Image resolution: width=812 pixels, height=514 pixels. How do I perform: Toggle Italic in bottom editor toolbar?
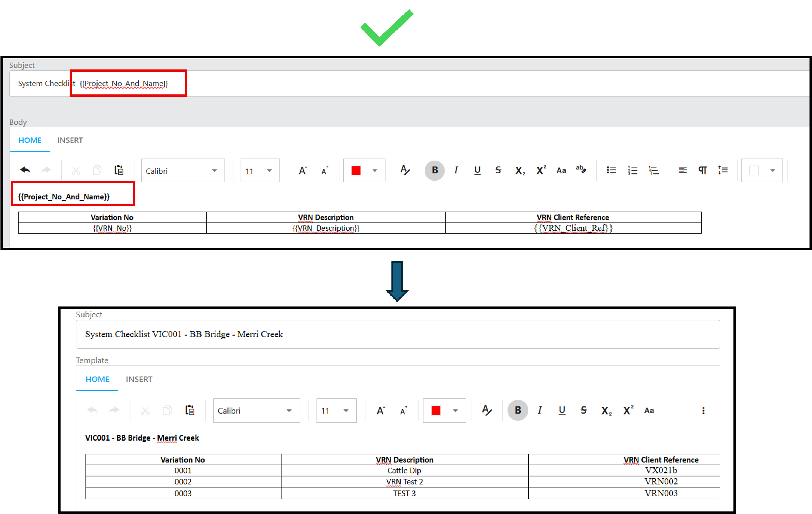(x=540, y=410)
